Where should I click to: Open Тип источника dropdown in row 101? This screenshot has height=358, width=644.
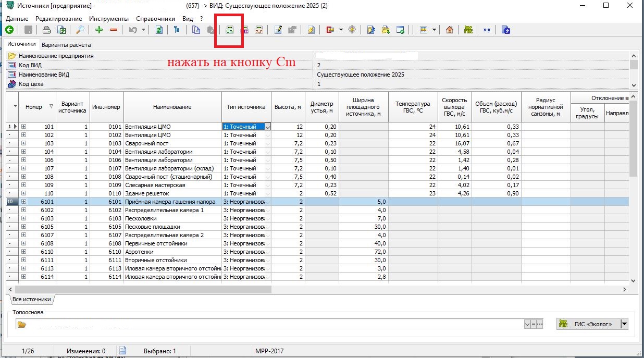click(268, 127)
